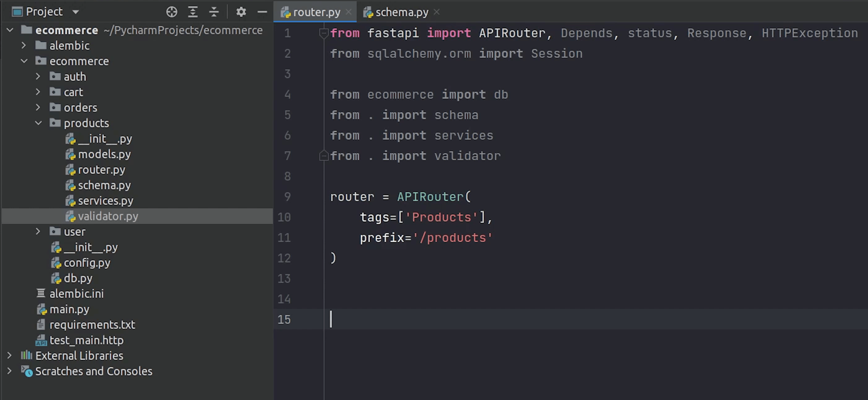The width and height of the screenshot is (868, 400).
Task: Click line number 9 in gutter
Action: point(287,197)
